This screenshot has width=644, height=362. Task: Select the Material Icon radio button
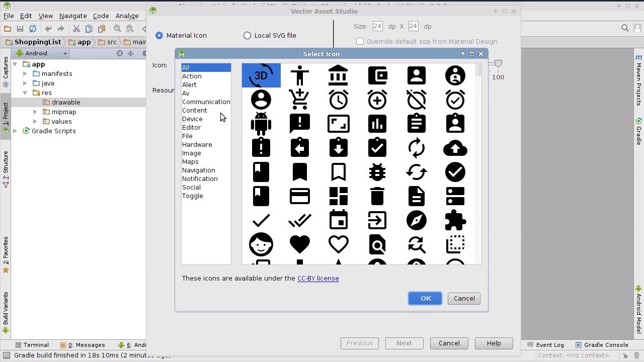159,35
